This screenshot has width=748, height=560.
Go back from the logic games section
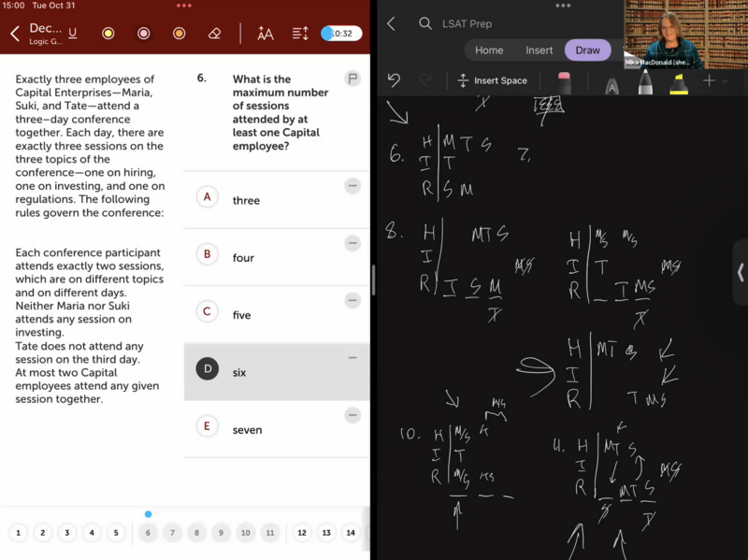(15, 34)
